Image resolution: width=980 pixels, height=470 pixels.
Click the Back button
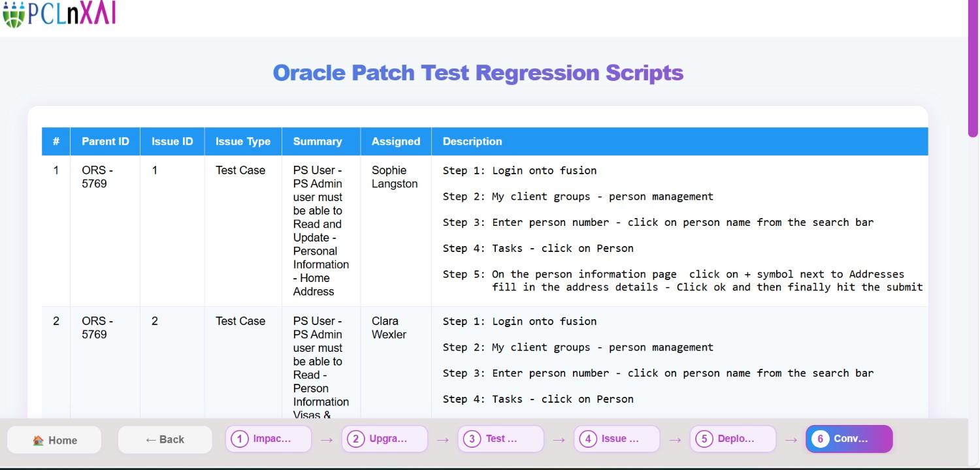click(165, 439)
